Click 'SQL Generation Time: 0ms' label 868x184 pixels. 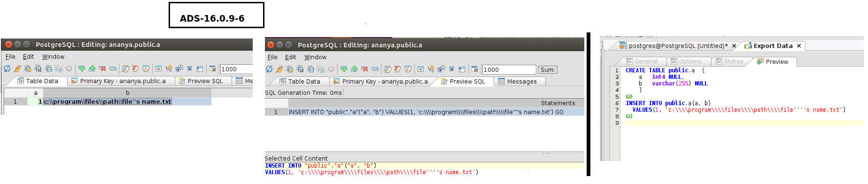(x=303, y=92)
